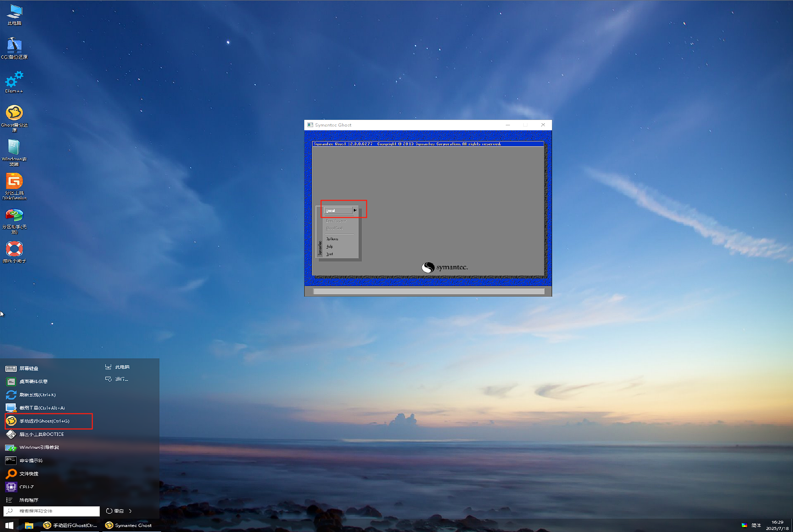This screenshot has width=793, height=532.
Task: Open Ghost备份还原 on the desktop
Action: 14,116
